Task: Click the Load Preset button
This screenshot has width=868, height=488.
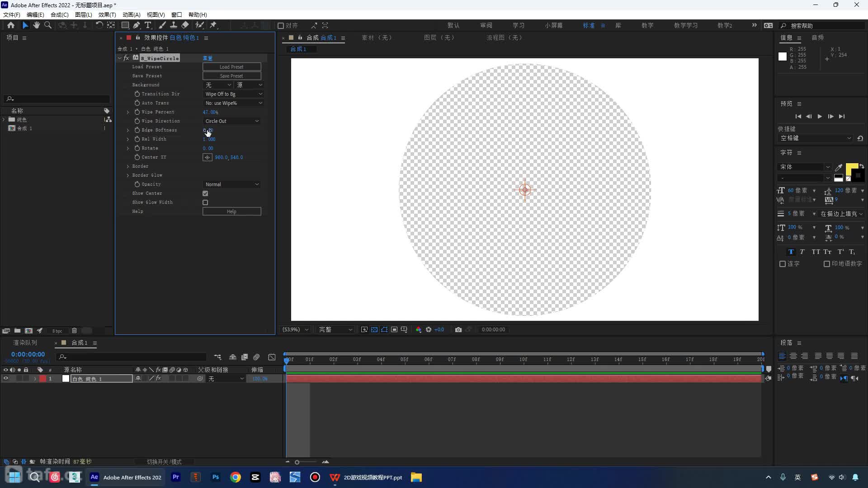Action: coord(232,67)
